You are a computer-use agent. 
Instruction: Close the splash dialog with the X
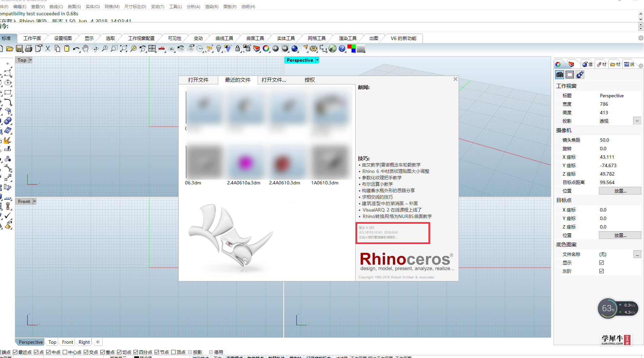455,79
